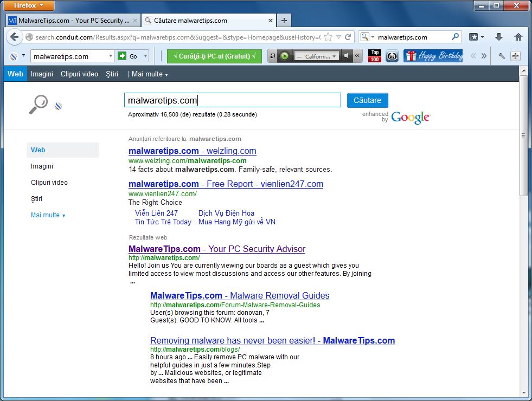Open the Malware Removal Guides result link

coord(240,295)
